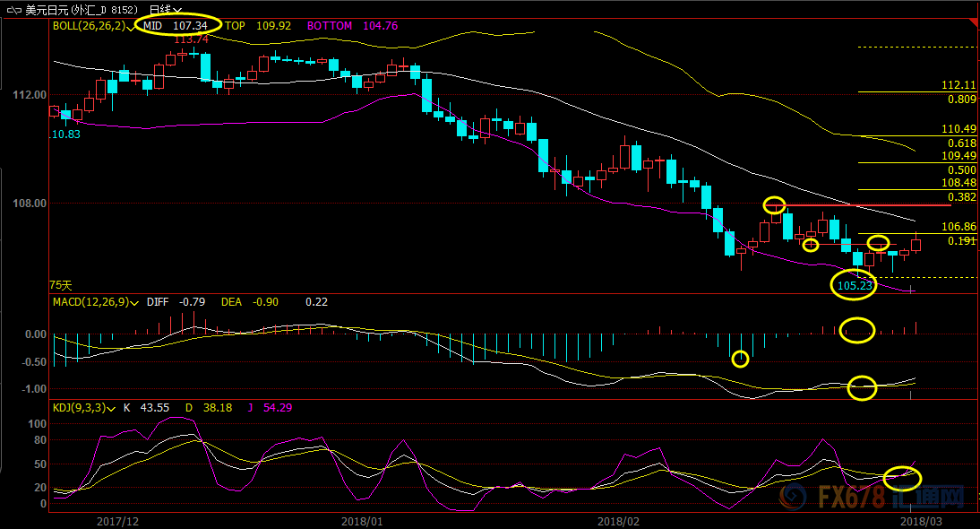Click the BOTTOM value 104.76 label
Screen dimensions: 980x529
[381, 26]
